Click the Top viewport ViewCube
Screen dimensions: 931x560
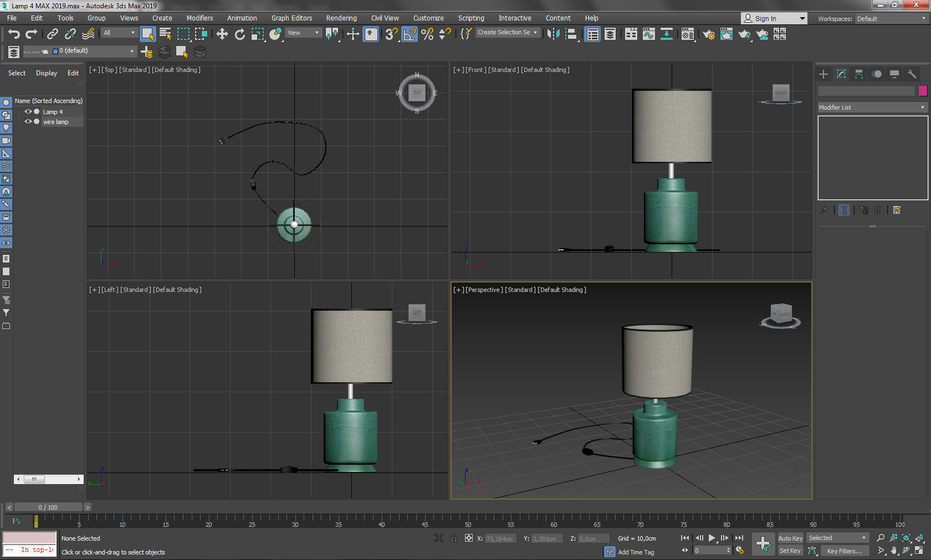pyautogui.click(x=417, y=93)
